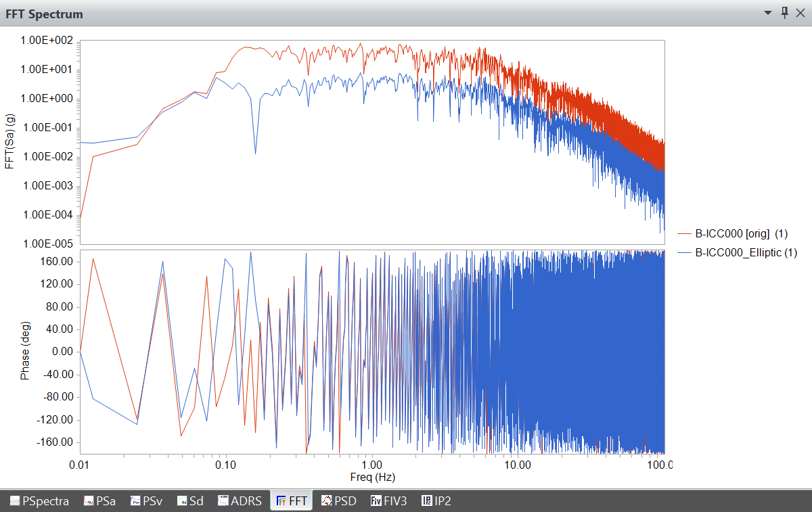This screenshot has width=812, height=512.
Task: Click the FFT Spectrum panel title
Action: click(x=45, y=13)
